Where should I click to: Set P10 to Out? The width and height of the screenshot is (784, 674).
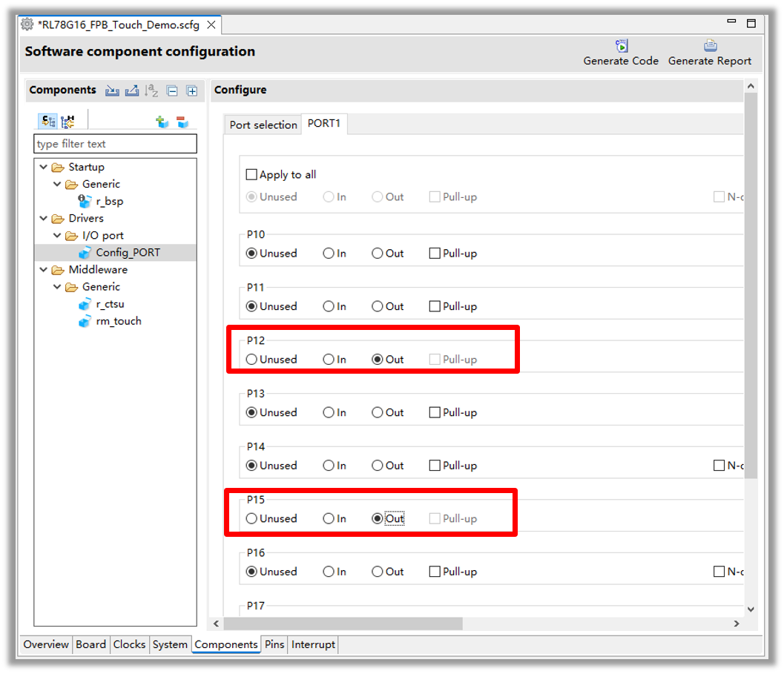[x=378, y=254]
